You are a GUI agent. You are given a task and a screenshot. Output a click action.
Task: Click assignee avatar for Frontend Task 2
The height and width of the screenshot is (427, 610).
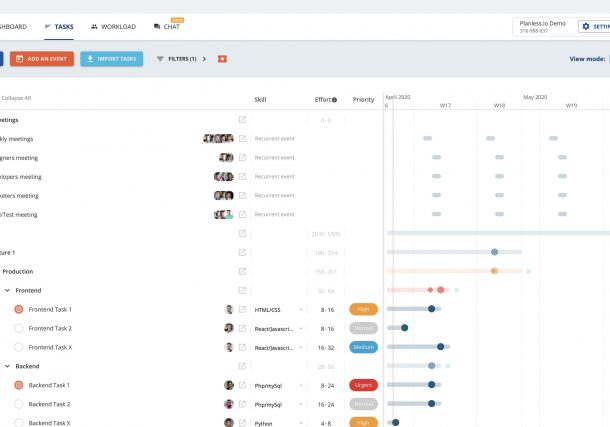pyautogui.click(x=229, y=328)
